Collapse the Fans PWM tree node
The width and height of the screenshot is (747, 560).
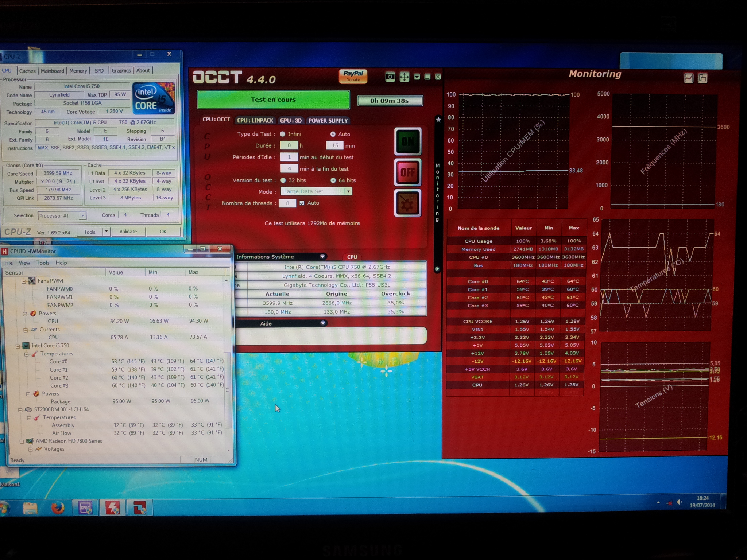[x=24, y=281]
